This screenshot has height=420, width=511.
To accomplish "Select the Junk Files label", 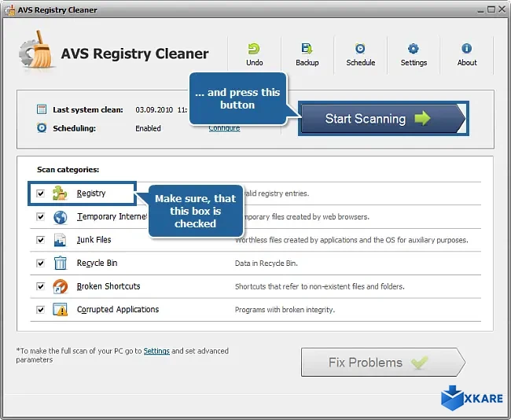I will coord(94,240).
